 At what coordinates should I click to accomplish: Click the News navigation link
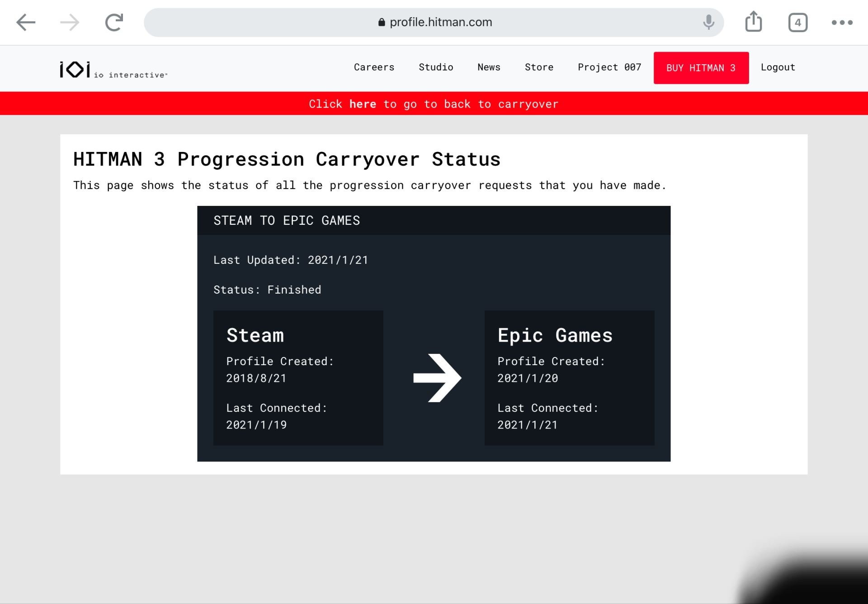coord(490,66)
